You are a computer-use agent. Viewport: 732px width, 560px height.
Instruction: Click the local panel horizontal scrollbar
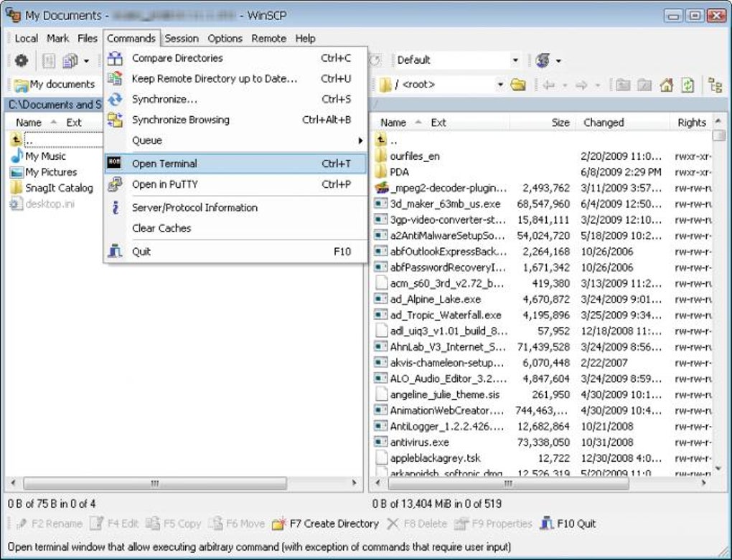tap(155, 483)
